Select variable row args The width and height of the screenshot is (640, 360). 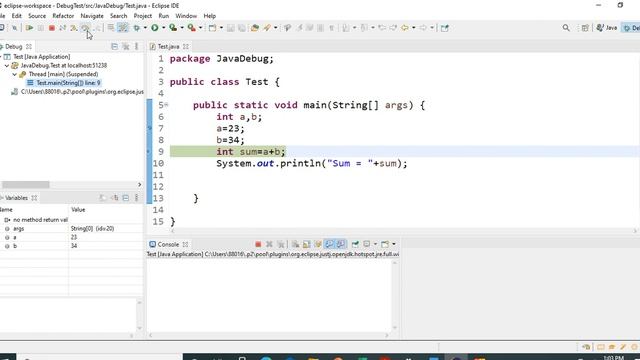click(71, 229)
